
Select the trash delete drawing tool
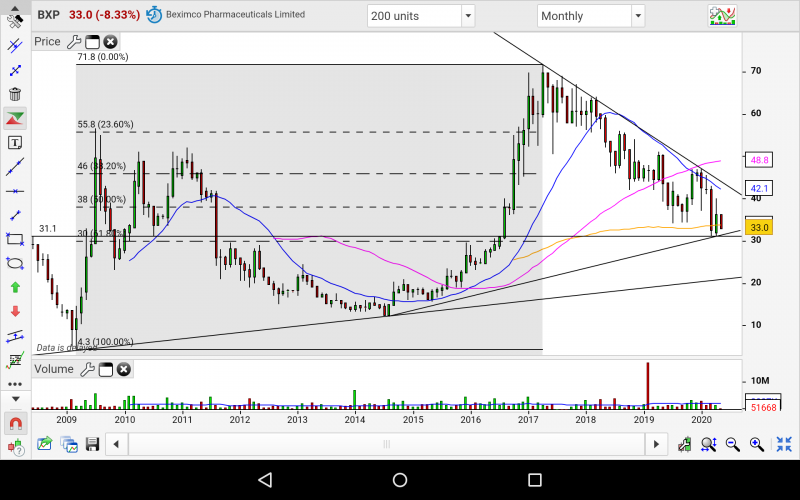15,95
